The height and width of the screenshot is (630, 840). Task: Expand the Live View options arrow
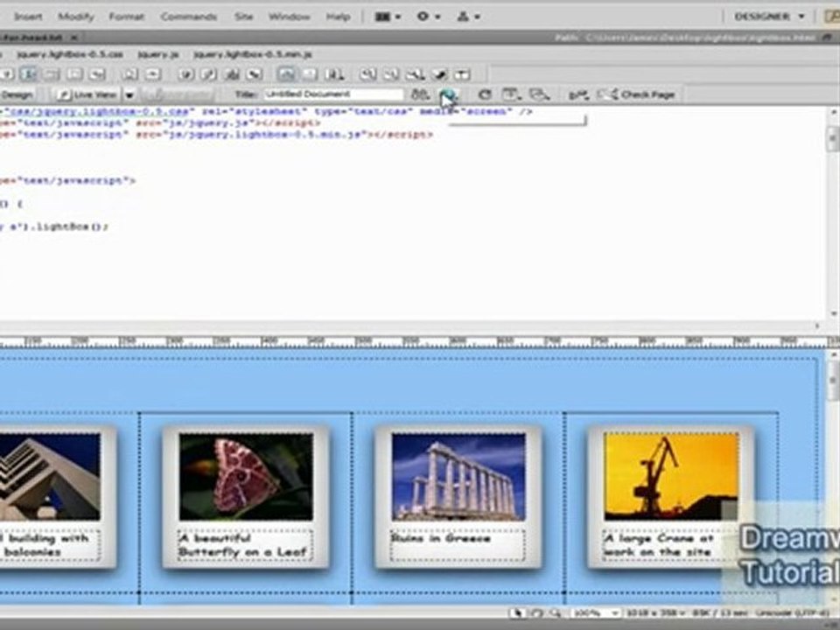click(129, 94)
